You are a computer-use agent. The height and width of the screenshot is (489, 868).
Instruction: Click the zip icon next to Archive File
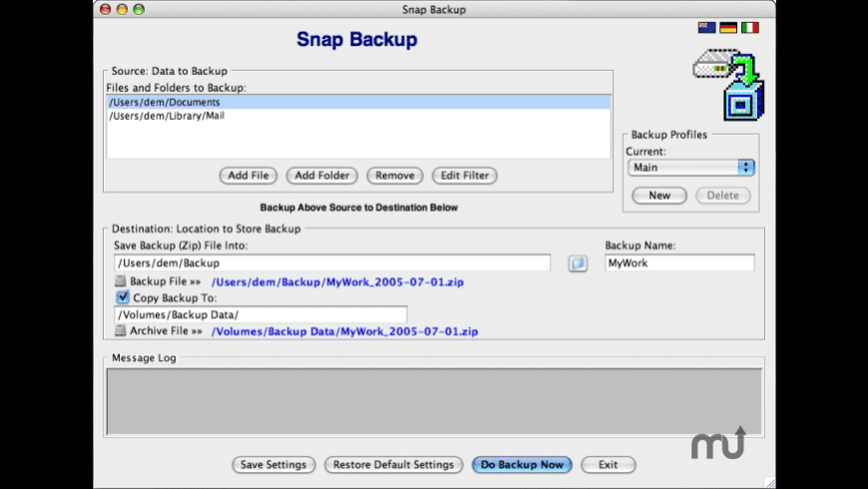pyautogui.click(x=120, y=330)
